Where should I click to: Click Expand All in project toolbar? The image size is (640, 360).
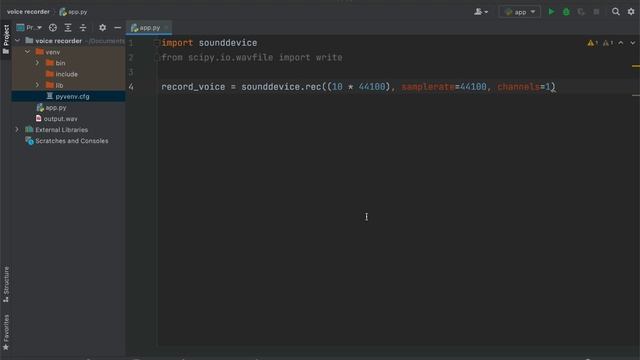point(68,28)
